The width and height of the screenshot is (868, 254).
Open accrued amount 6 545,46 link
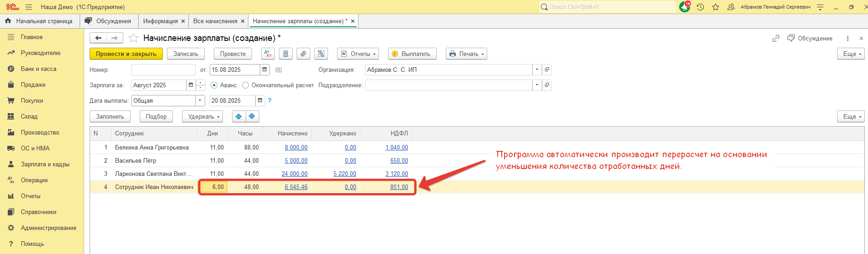[296, 187]
